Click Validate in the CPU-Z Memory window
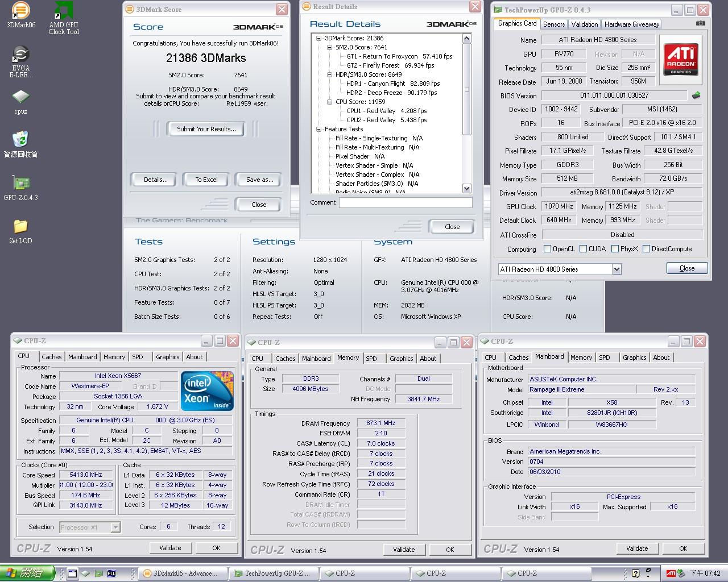 click(x=404, y=550)
